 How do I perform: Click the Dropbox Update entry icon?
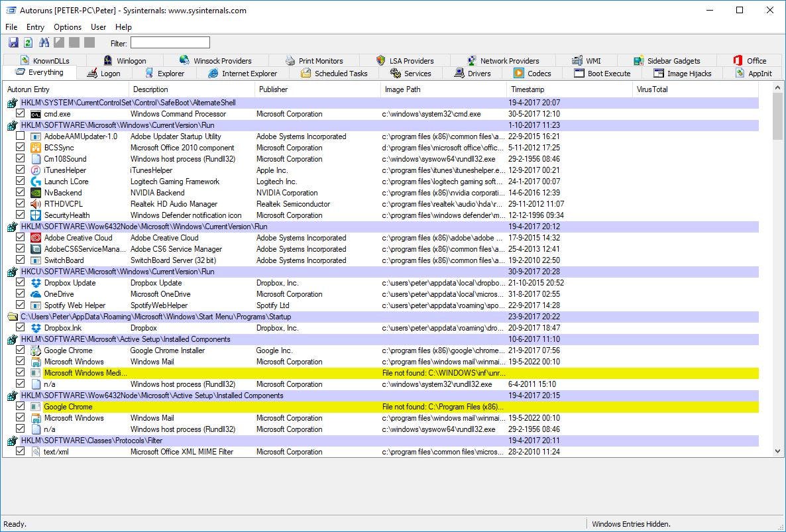pyautogui.click(x=36, y=283)
